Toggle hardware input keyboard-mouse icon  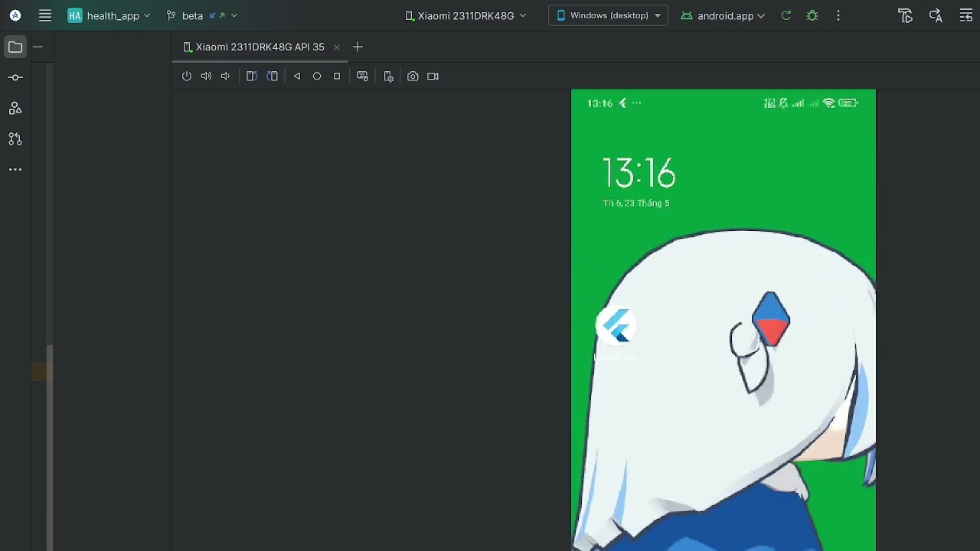tap(363, 76)
